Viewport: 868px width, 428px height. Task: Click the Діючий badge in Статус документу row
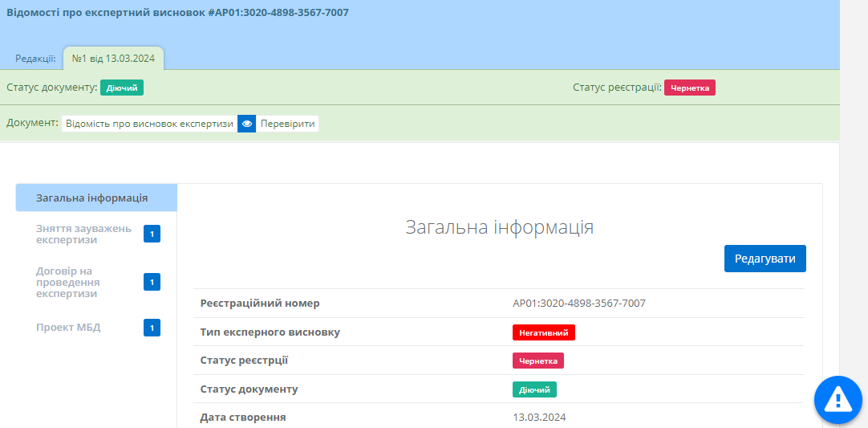point(534,389)
